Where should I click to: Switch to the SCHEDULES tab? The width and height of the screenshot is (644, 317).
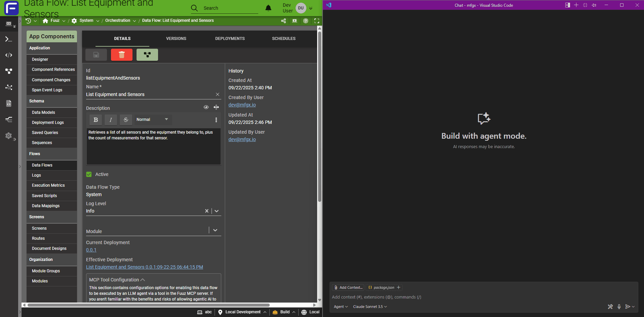[283, 39]
